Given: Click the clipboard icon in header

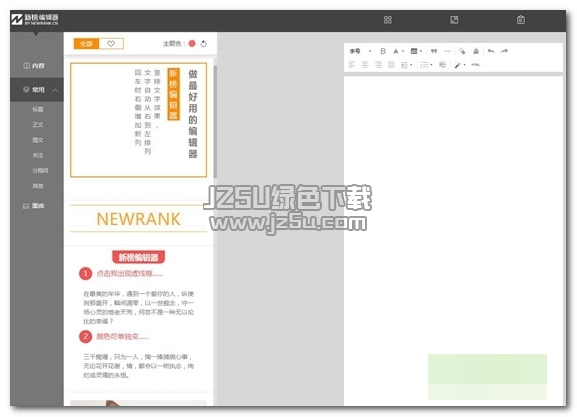Looking at the screenshot, I should [520, 20].
